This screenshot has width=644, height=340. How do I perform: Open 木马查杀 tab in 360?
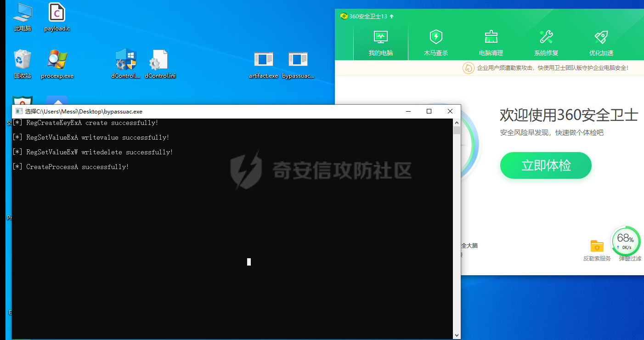pos(436,43)
